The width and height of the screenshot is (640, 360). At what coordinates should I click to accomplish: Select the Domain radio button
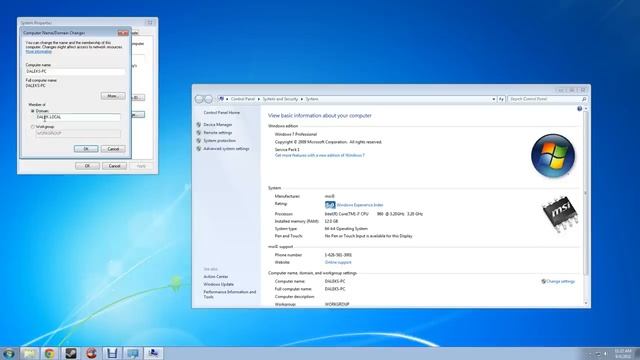tap(33, 111)
